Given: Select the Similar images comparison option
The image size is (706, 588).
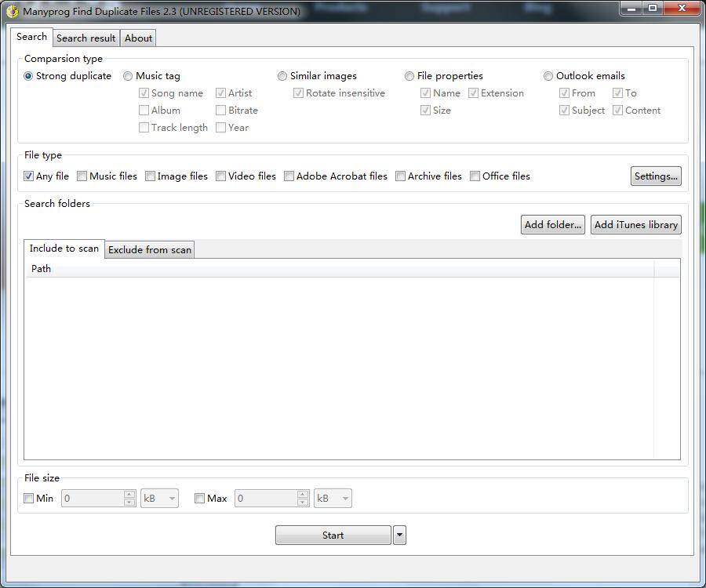Looking at the screenshot, I should click(x=282, y=76).
